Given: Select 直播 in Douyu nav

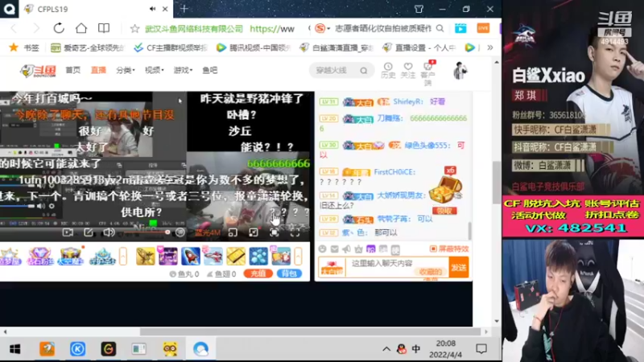Looking at the screenshot, I should click(x=98, y=70).
